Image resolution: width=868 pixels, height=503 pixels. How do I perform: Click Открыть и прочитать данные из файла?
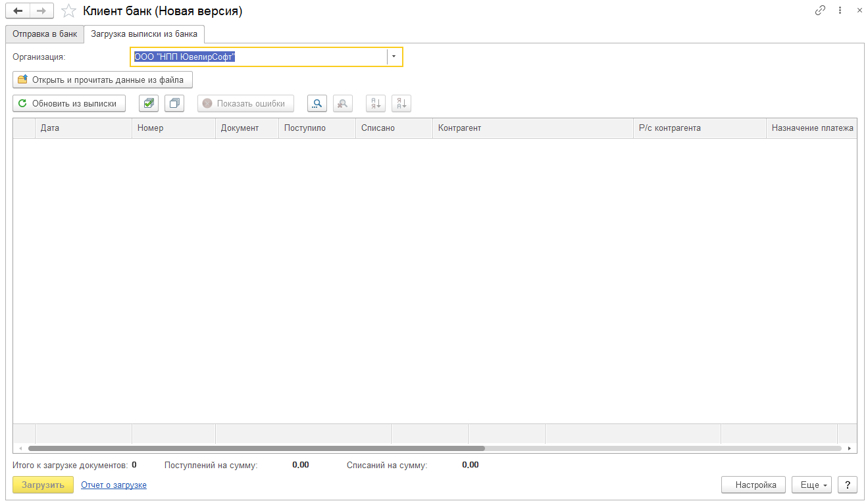pos(103,80)
